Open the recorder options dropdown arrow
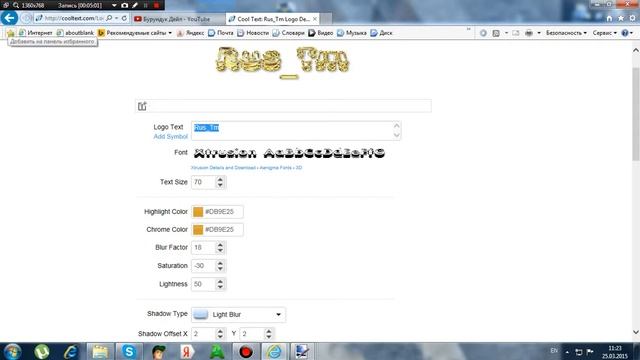Screen dimensions: 640x360 point(114,5)
